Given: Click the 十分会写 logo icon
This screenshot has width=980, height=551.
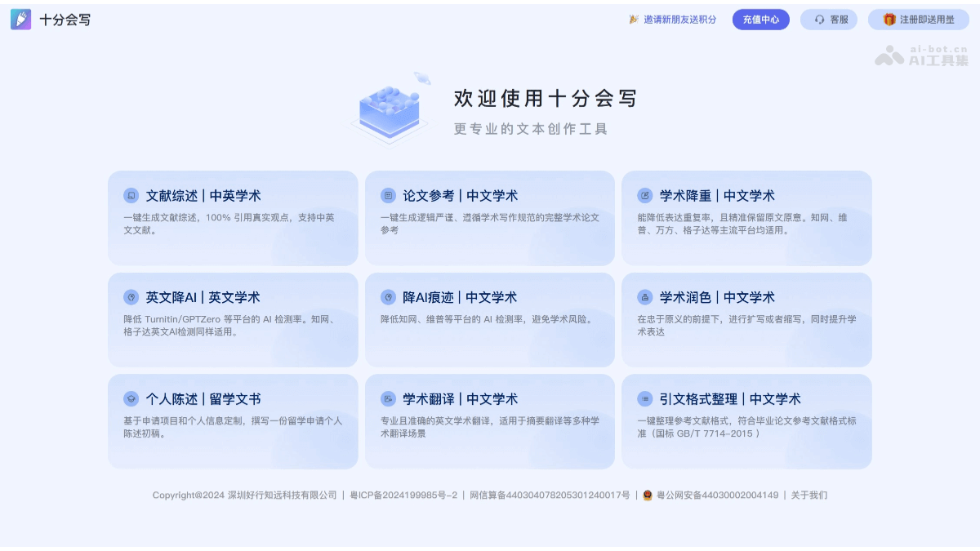Looking at the screenshot, I should pyautogui.click(x=20, y=18).
